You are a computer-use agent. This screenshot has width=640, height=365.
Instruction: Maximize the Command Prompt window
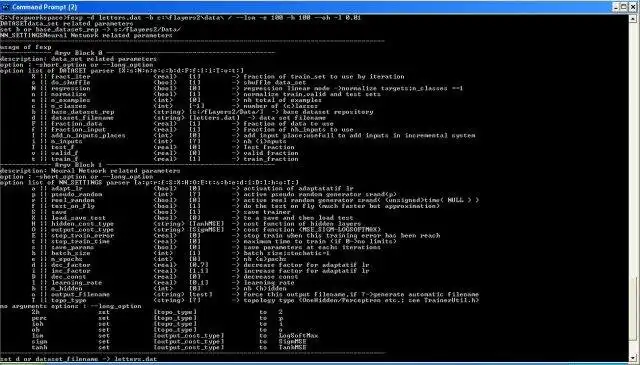pyautogui.click(x=624, y=7)
